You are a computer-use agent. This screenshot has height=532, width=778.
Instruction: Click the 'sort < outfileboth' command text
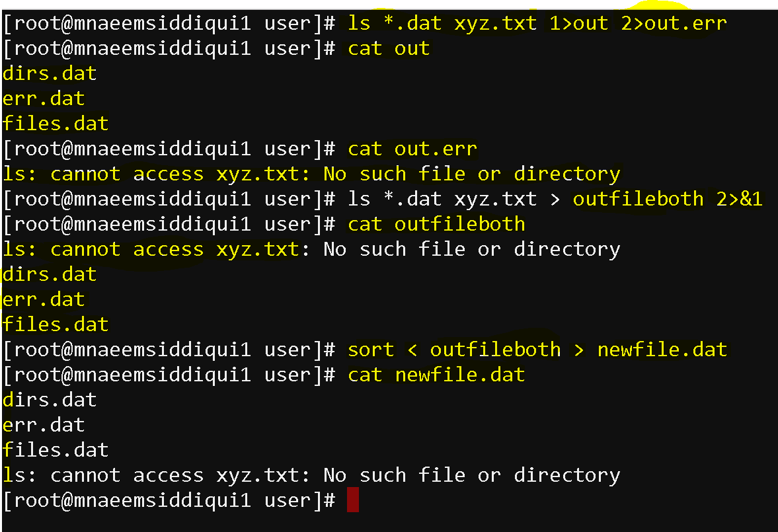454,350
